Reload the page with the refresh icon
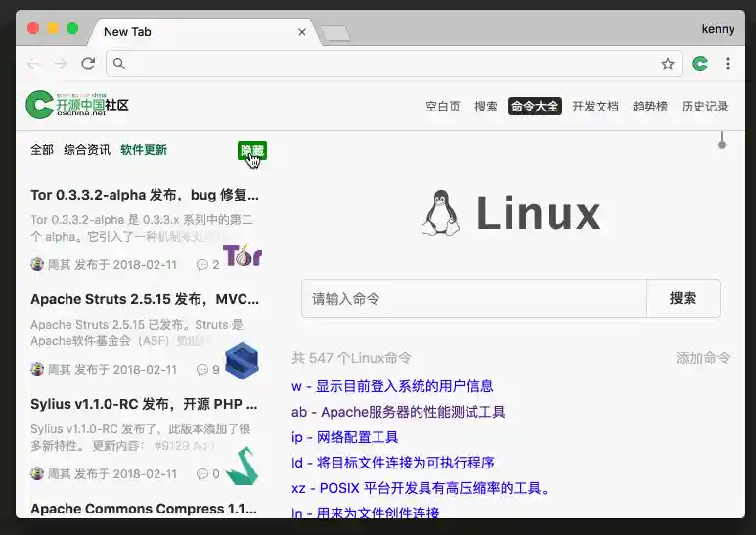Viewport: 756px width, 535px height. point(88,64)
